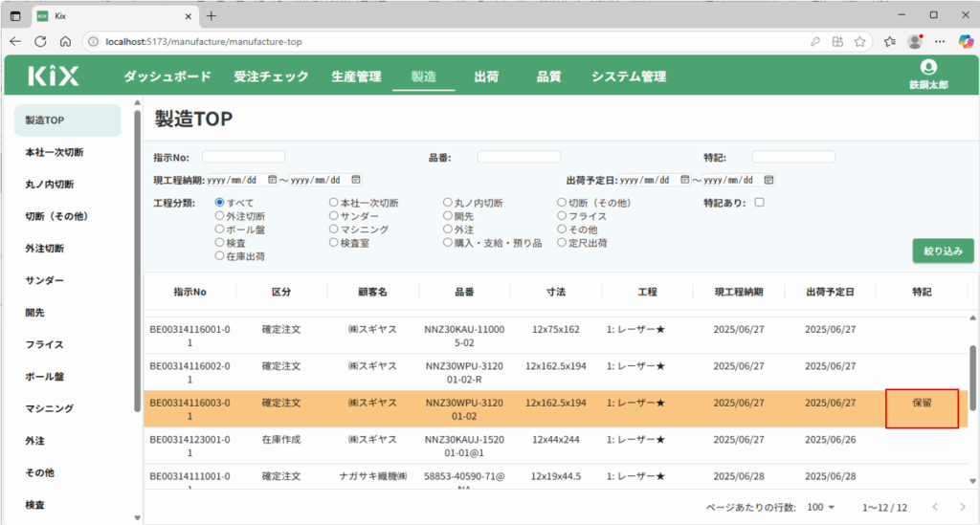Go to browser home icon
The height and width of the screenshot is (525, 980).
66,41
